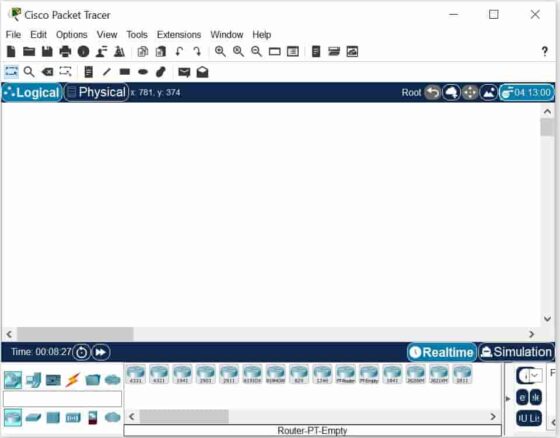Open the Edit menu
The width and height of the screenshot is (560, 438).
click(39, 35)
